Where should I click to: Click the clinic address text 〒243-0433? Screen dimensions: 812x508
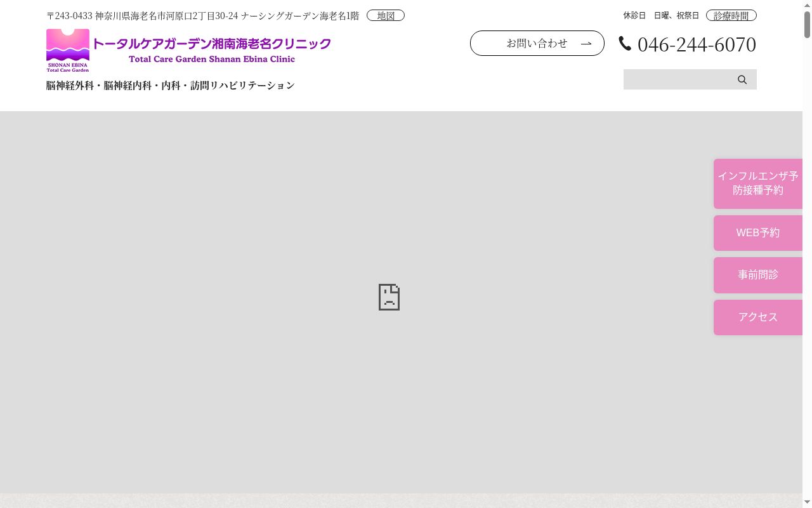tap(203, 16)
